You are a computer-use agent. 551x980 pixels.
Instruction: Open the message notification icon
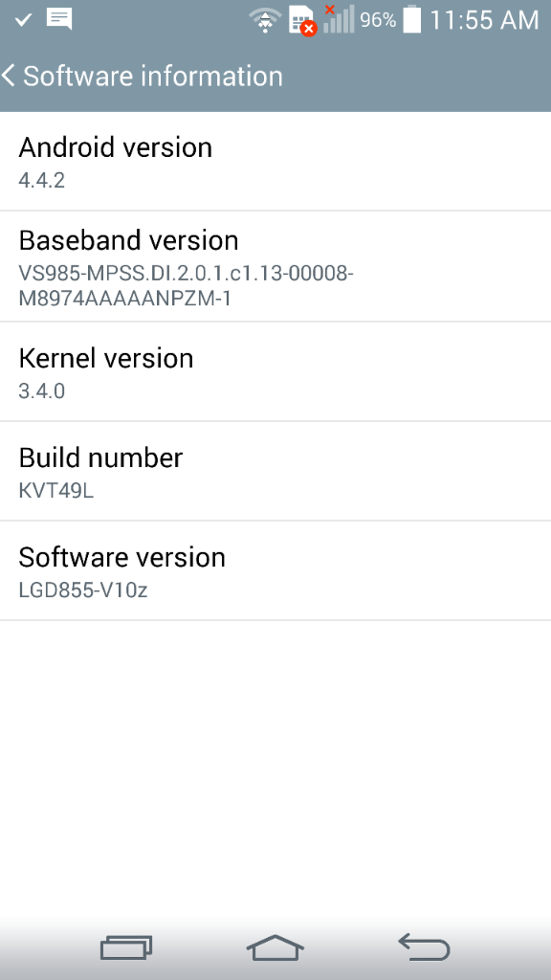pos(59,19)
